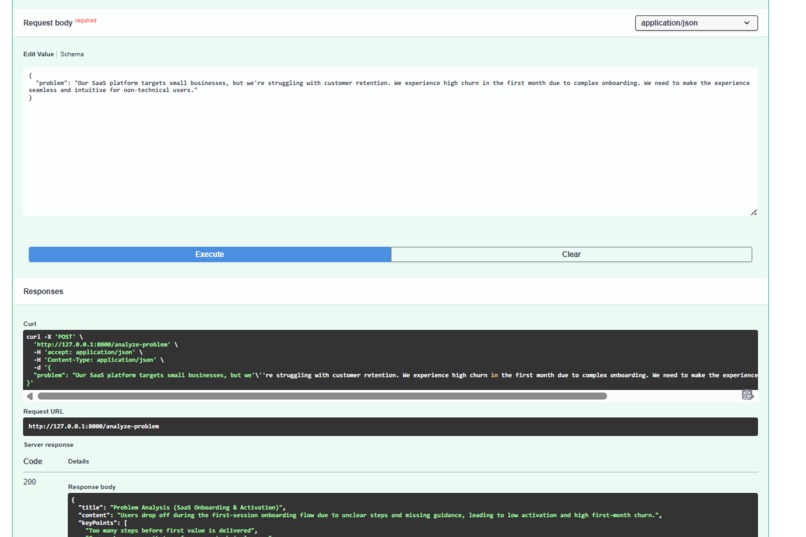Clear the request response
The image size is (806, 537).
571,254
